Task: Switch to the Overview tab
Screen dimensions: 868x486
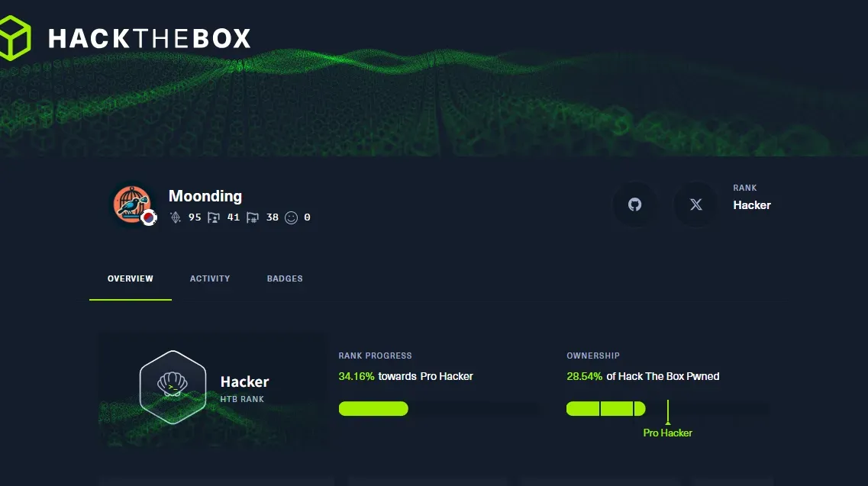Action: tap(131, 278)
